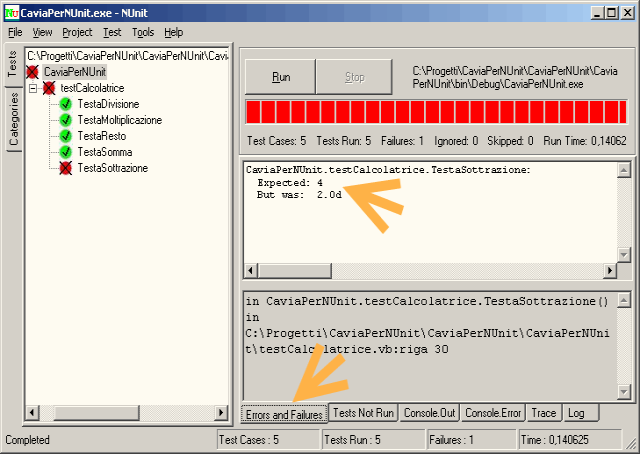Open the Test menu
Screen dimensions: 640x454
[x=112, y=32]
